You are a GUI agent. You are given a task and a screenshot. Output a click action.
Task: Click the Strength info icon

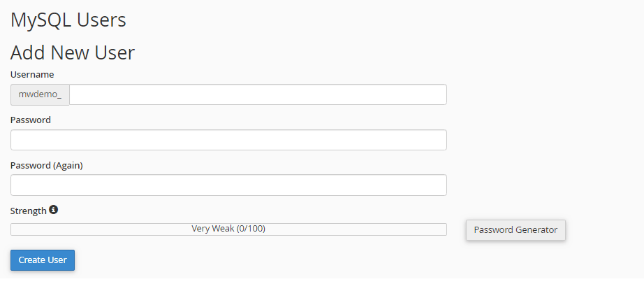coord(53,210)
